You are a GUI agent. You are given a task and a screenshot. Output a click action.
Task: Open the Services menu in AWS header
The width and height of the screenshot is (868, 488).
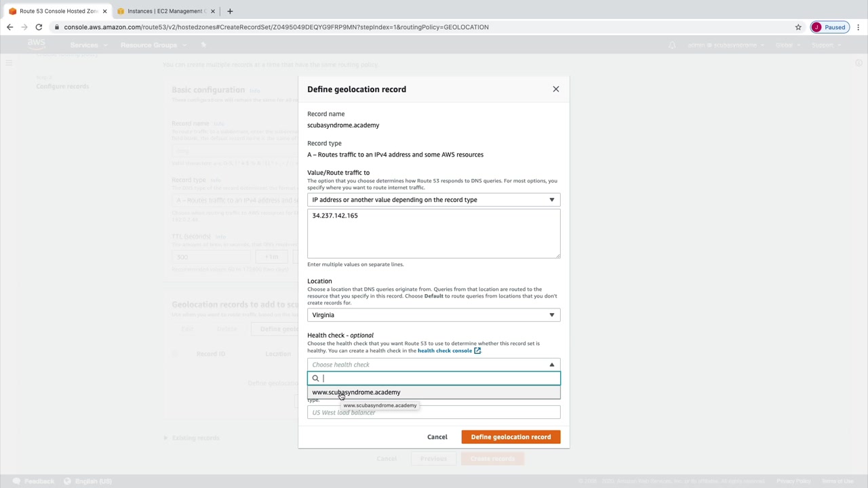87,45
